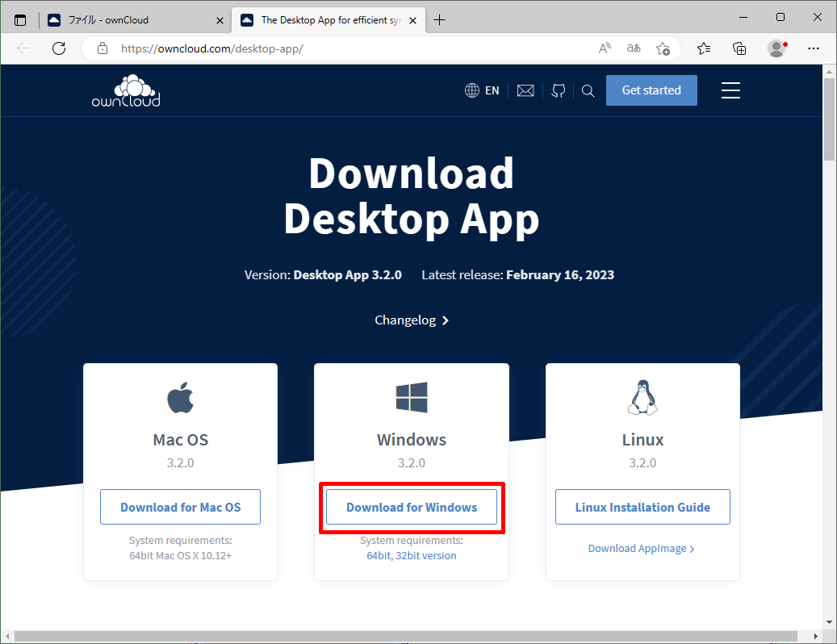Viewport: 837px width, 644px height.
Task: Follow the Download AppImage link
Action: pos(641,549)
